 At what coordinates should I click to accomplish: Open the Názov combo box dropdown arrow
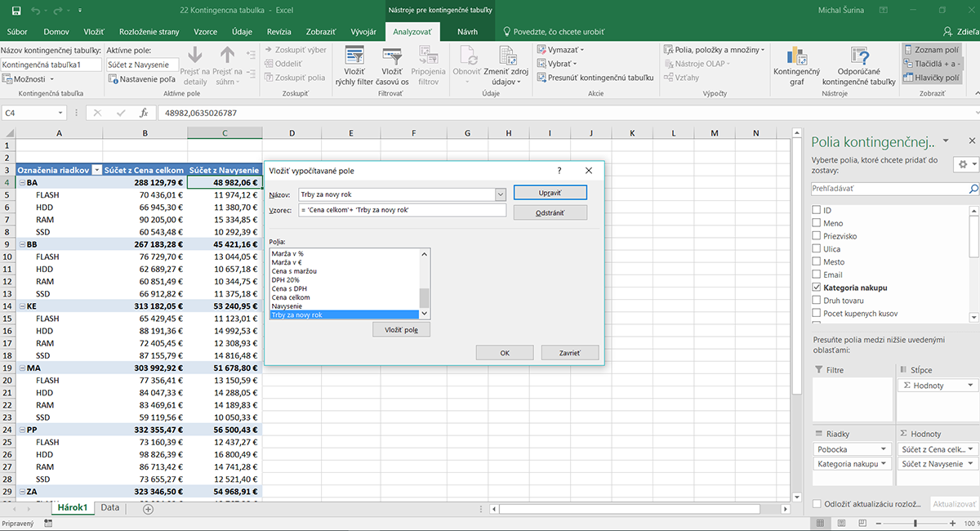click(501, 194)
